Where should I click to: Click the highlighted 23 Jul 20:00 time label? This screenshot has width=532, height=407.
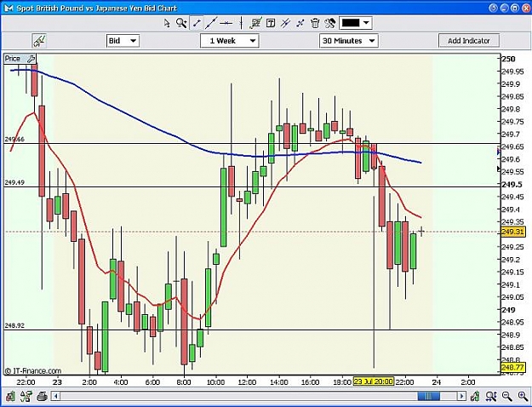(x=374, y=381)
